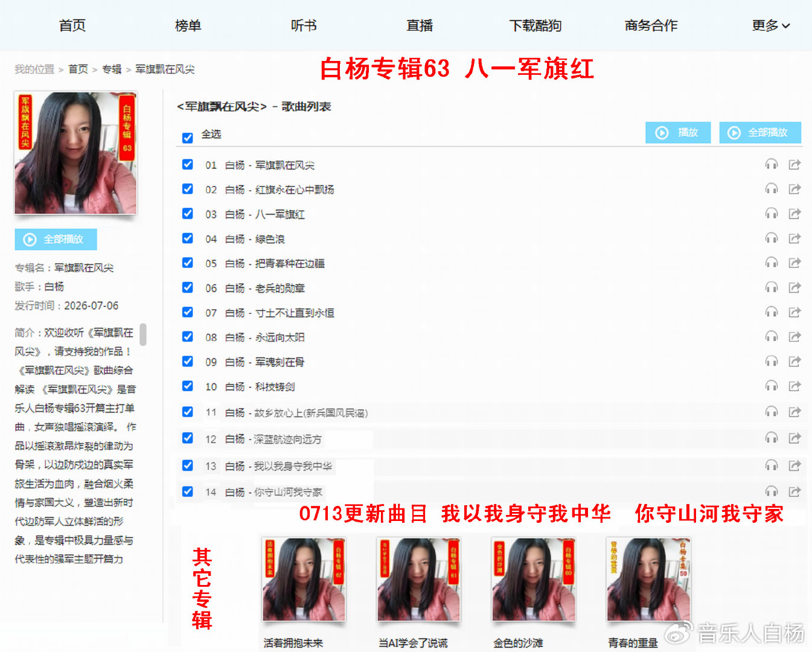812x652 pixels.
Task: Click song title 科技铸剑
Action: 275,386
